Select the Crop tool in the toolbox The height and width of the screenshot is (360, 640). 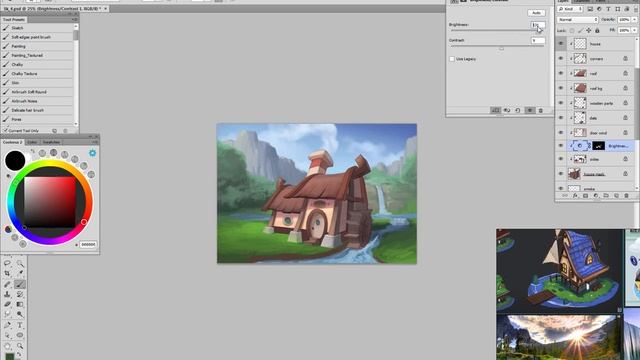coord(7,273)
